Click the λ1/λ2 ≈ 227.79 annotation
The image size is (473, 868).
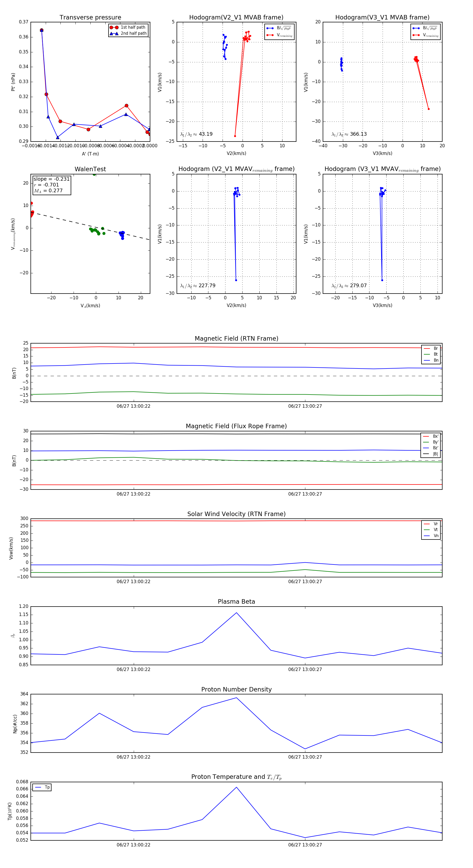198,286
